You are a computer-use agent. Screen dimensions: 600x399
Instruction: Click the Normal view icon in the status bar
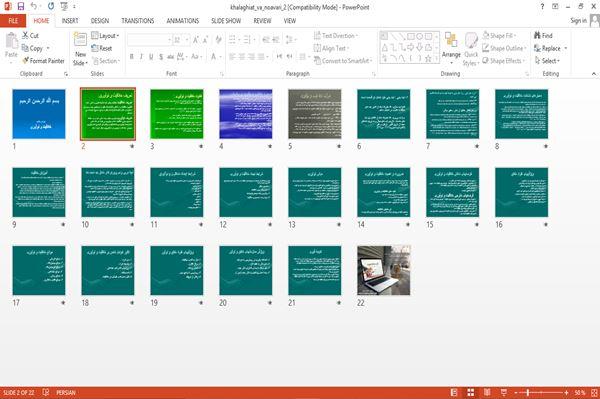point(454,392)
